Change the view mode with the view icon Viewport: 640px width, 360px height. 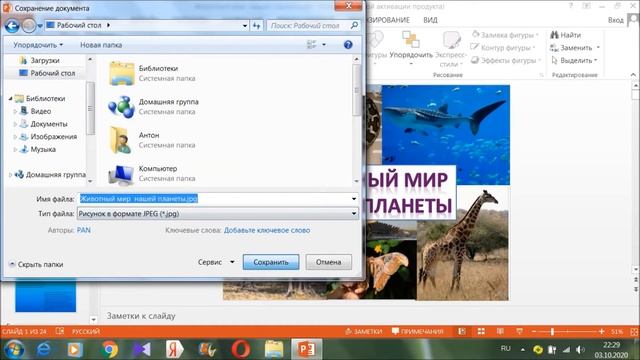click(311, 44)
